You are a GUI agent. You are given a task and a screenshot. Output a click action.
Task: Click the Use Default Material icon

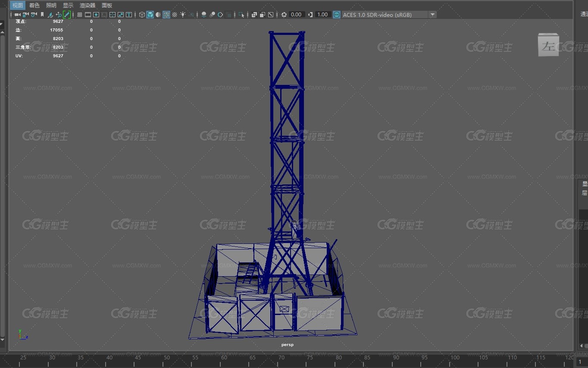pos(158,15)
